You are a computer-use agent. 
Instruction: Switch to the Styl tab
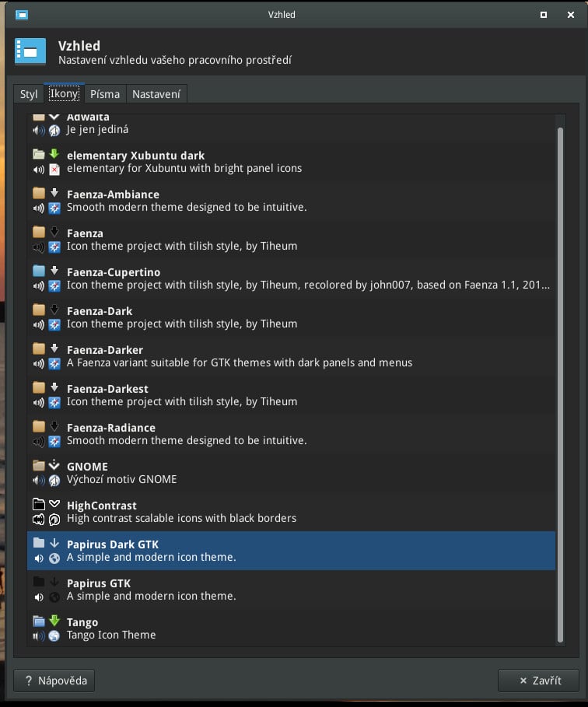coord(29,94)
